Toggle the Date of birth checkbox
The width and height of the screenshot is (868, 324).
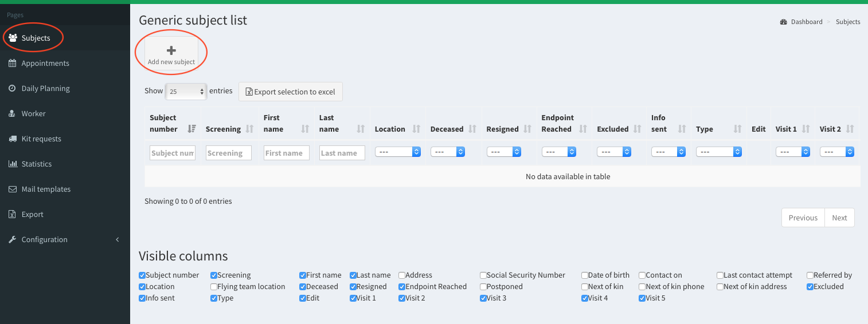pos(585,275)
